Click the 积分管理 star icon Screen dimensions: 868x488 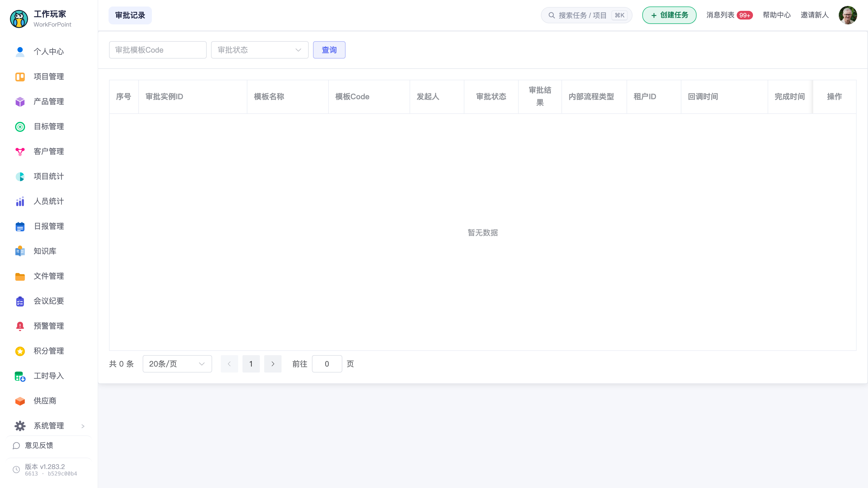click(20, 351)
